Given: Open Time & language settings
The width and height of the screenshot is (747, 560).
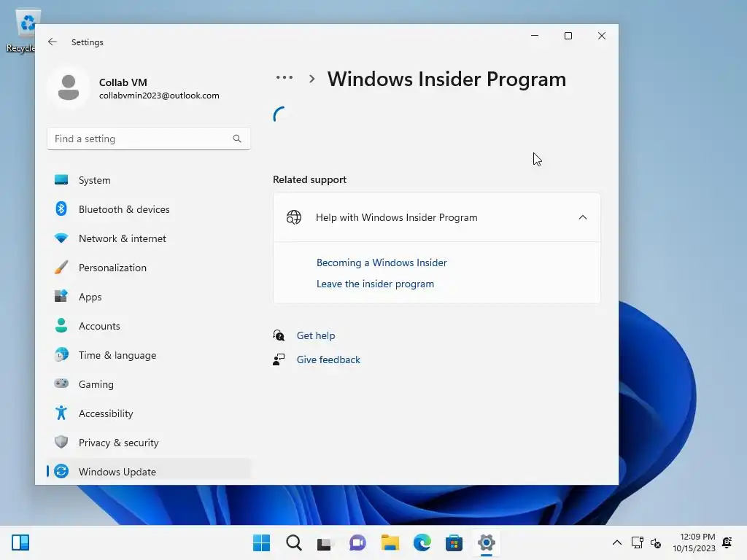Looking at the screenshot, I should 149,355.
